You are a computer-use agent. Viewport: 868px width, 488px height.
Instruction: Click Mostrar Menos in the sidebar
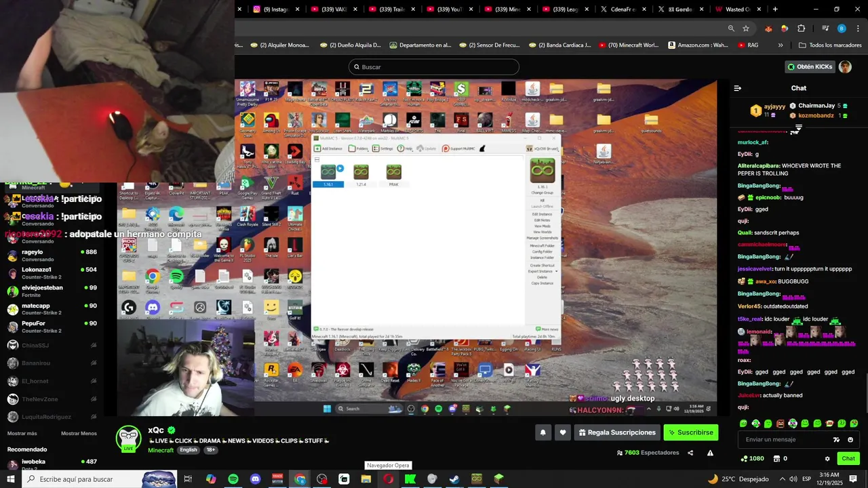(79, 433)
